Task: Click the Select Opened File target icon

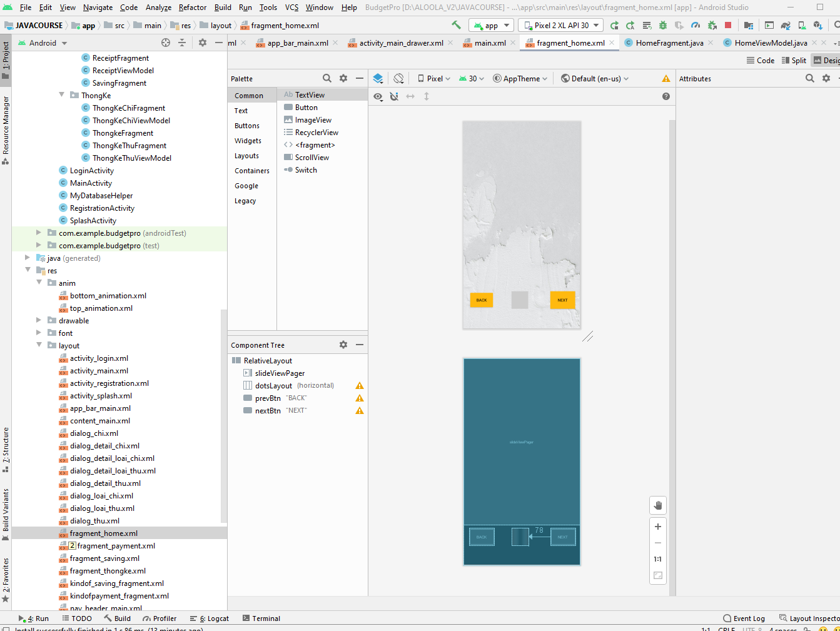Action: pos(166,43)
